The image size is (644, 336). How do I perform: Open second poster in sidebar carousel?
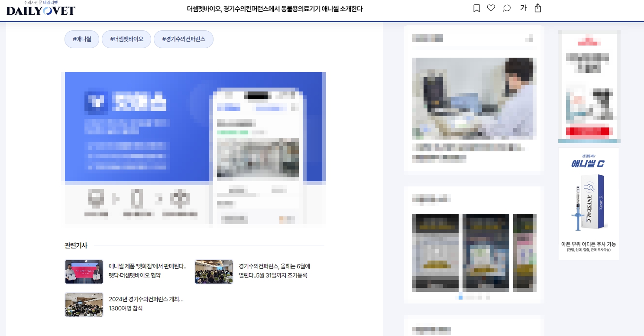pos(486,252)
